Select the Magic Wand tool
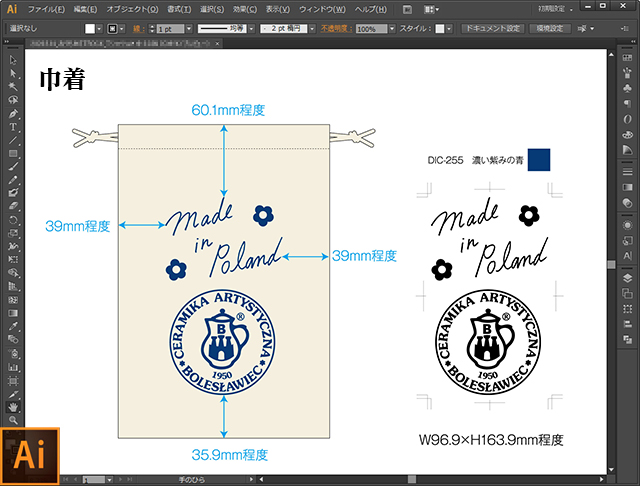The width and height of the screenshot is (640, 486). tap(13, 87)
